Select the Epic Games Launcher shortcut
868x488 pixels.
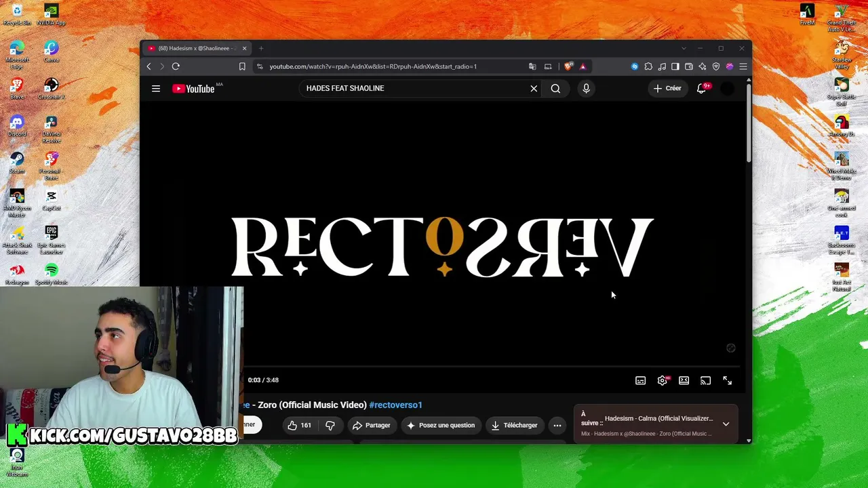click(51, 241)
